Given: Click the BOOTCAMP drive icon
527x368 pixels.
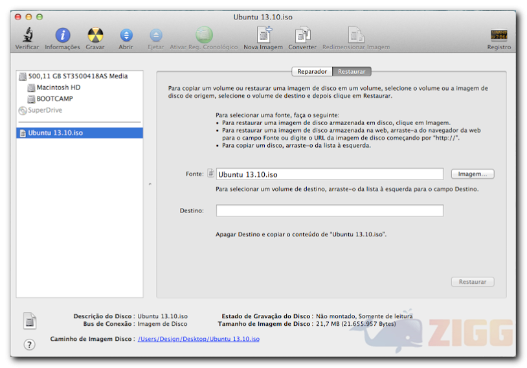Looking at the screenshot, I should (31, 99).
